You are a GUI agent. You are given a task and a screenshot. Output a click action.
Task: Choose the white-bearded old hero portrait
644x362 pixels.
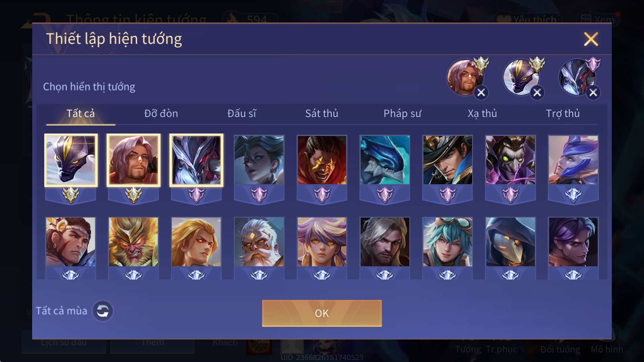click(x=259, y=242)
